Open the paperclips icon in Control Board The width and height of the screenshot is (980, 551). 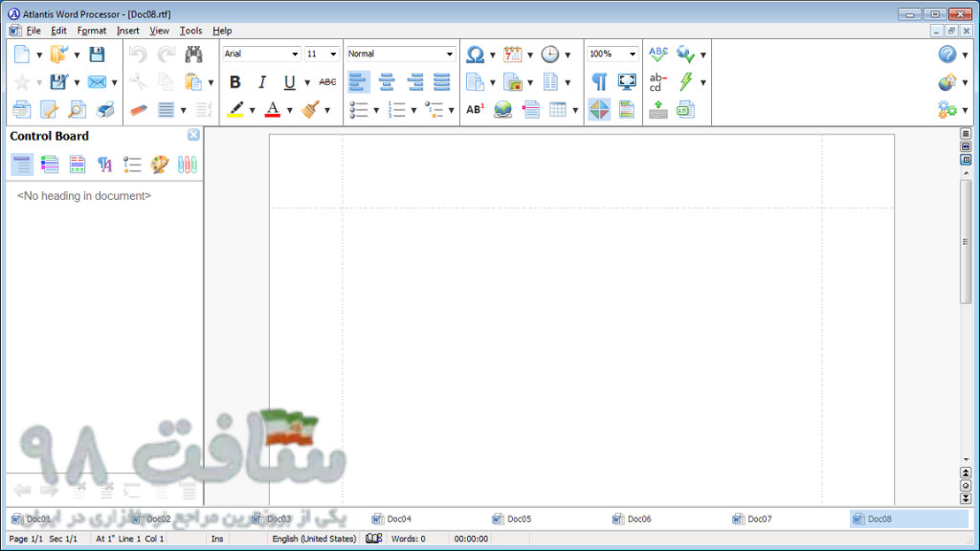coord(187,165)
